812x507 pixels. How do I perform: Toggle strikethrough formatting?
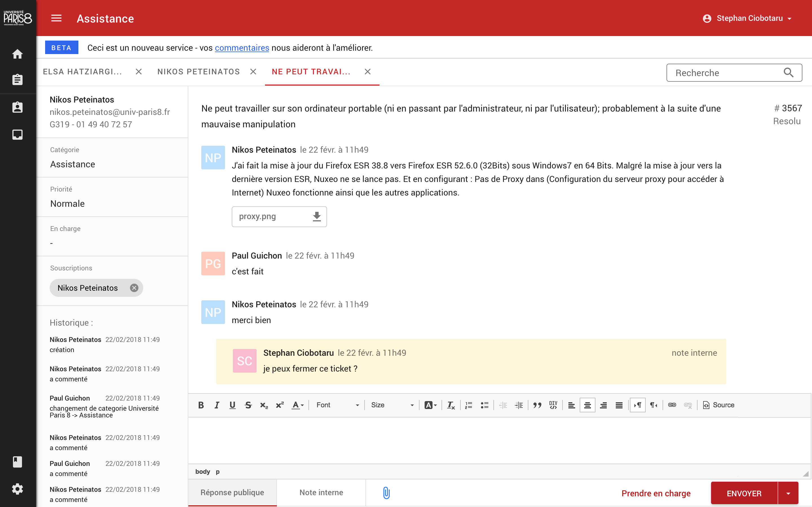point(248,405)
